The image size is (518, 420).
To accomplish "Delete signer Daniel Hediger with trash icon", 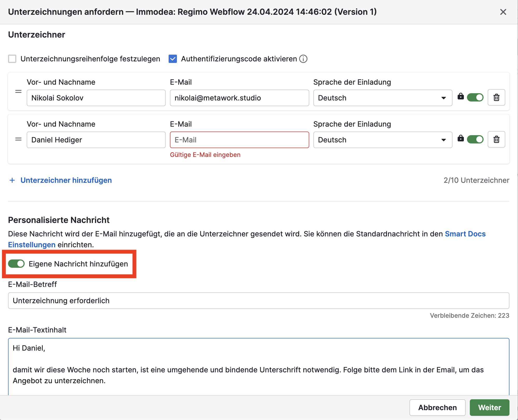I will click(496, 140).
